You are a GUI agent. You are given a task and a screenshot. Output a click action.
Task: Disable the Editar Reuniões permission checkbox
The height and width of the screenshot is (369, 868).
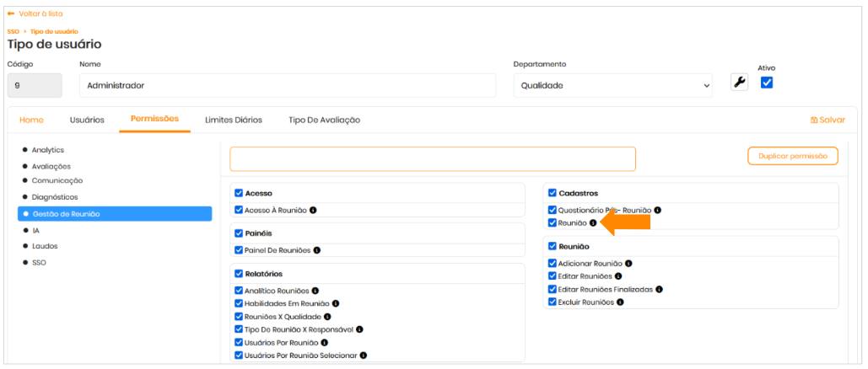tap(553, 276)
